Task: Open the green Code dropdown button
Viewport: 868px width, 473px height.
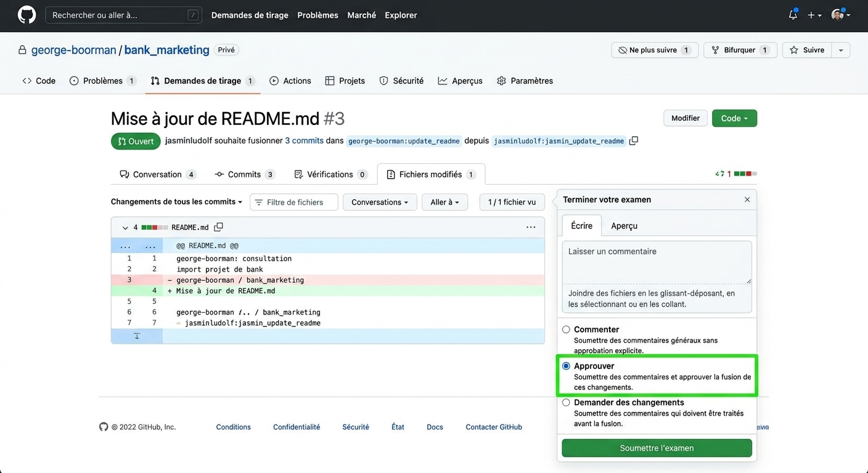Action: point(734,118)
